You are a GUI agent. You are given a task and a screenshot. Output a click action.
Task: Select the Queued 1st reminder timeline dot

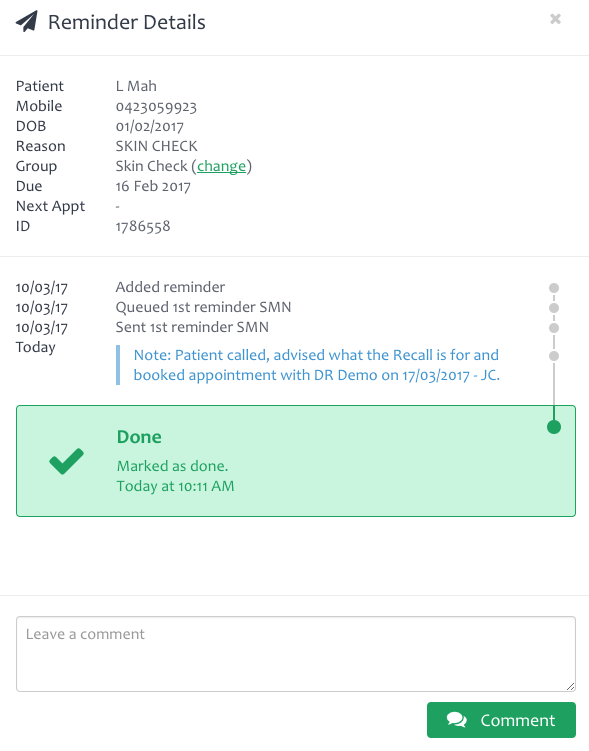coord(554,308)
